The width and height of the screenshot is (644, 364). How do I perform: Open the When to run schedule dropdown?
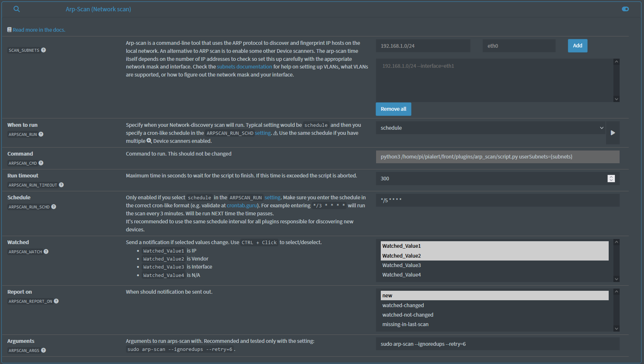490,128
